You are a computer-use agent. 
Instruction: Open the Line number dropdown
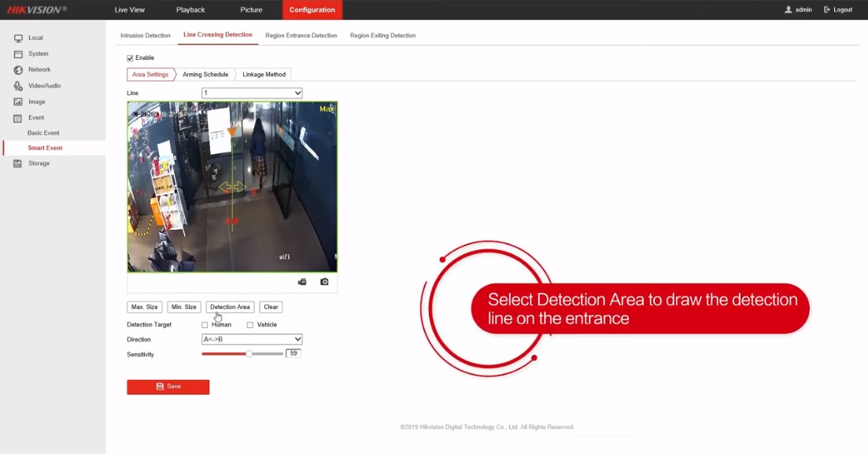(x=252, y=93)
